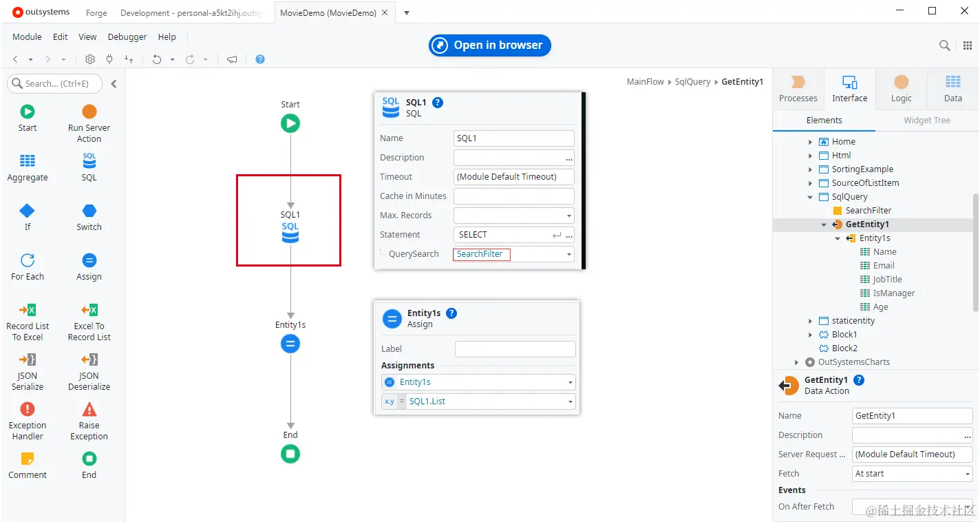The image size is (980, 522).
Task: Choose the SQL tool from the toolbox
Action: pyautogui.click(x=89, y=167)
